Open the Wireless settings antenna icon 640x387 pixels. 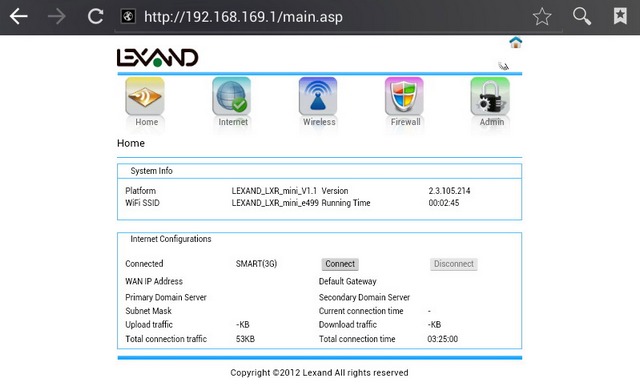[x=318, y=96]
